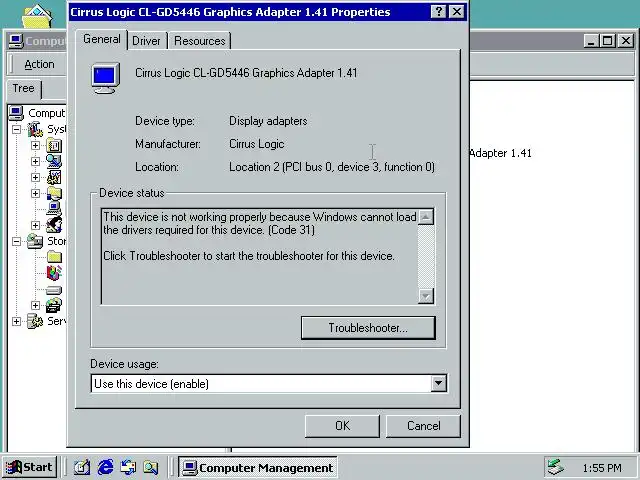Click the Troubleshooter button
Screen dimensions: 640x480
pos(368,328)
